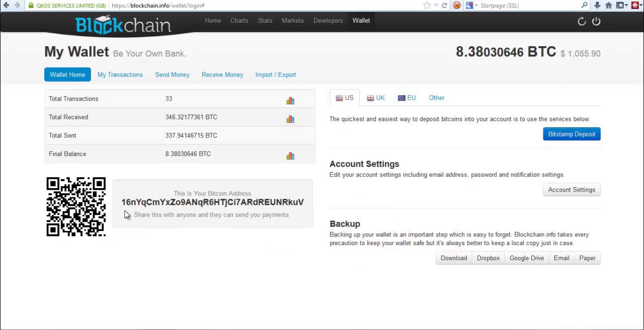Screen dimensions: 644x330
Task: Click the Bitcoin address 16nYqCmYx...
Action: [x=212, y=202]
